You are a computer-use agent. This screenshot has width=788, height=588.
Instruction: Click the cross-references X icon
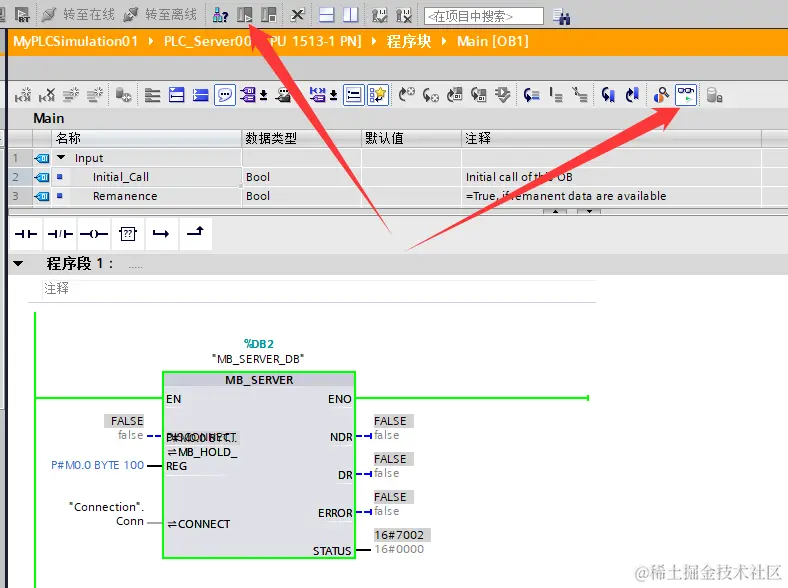298,15
